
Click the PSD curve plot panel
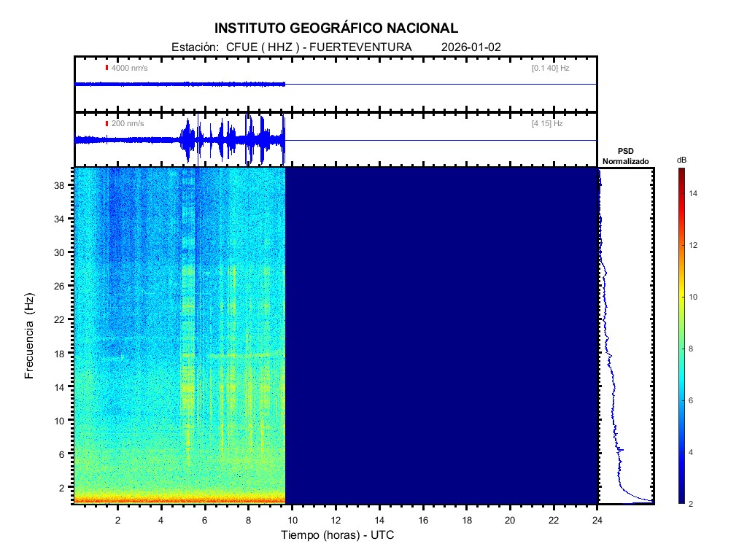[x=625, y=335]
